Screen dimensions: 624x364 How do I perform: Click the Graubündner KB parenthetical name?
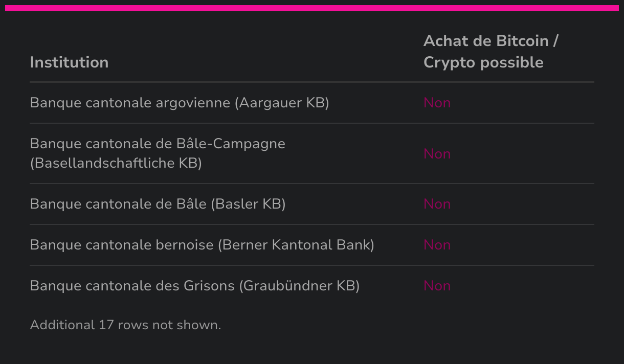point(299,286)
